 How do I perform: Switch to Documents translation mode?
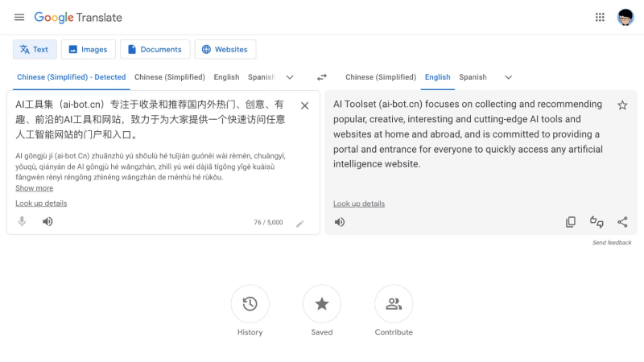(x=155, y=49)
